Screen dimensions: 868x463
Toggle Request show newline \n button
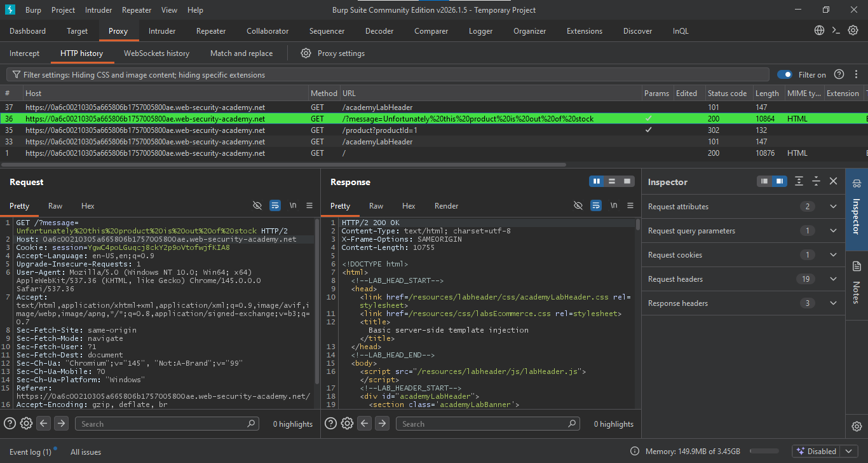pos(293,205)
